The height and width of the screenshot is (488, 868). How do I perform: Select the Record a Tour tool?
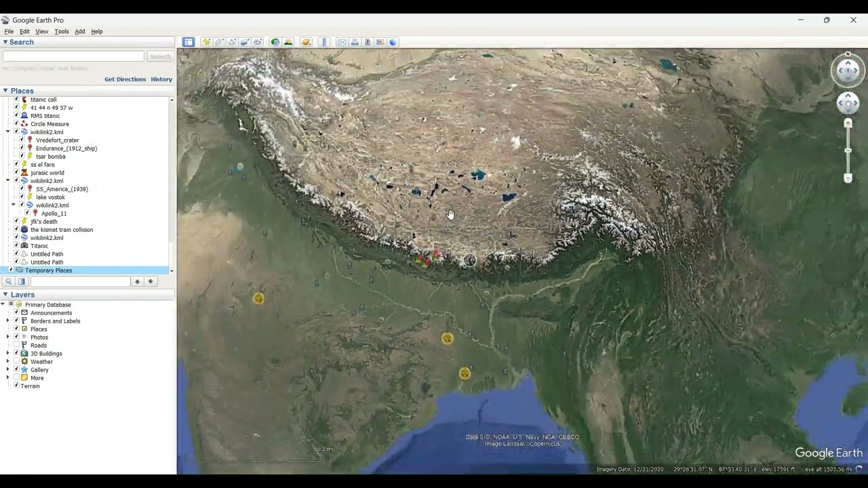[x=258, y=42]
